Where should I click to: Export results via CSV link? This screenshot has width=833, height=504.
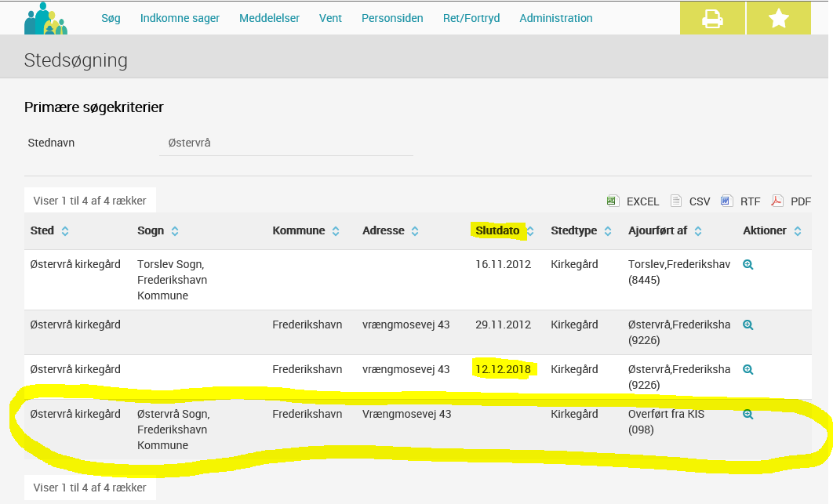point(700,201)
